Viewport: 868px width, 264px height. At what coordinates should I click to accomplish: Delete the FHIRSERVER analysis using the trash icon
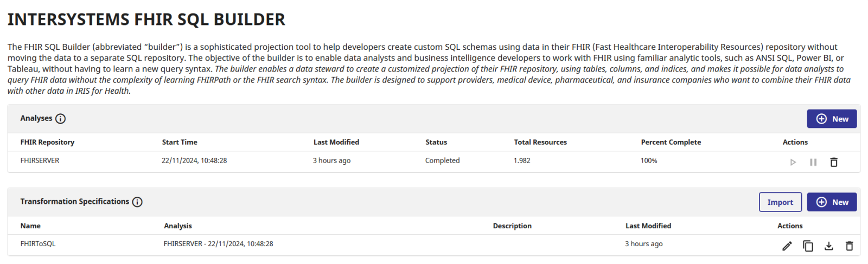pos(834,162)
